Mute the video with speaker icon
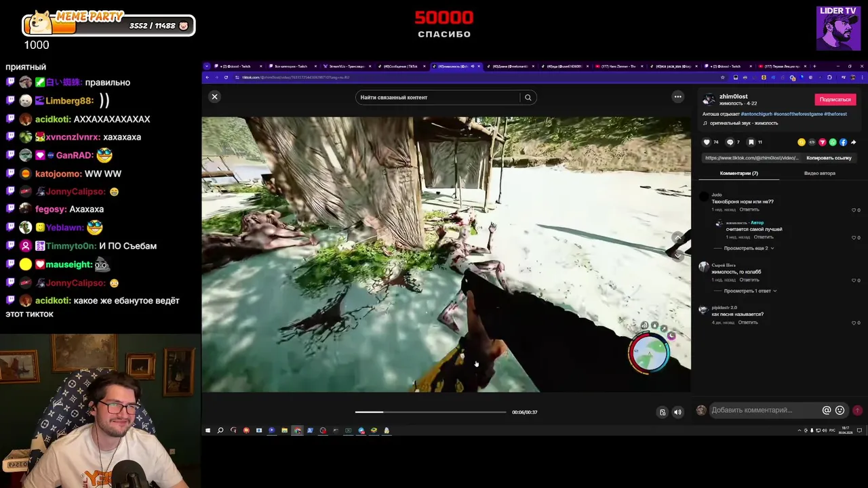This screenshot has width=868, height=488. [677, 412]
